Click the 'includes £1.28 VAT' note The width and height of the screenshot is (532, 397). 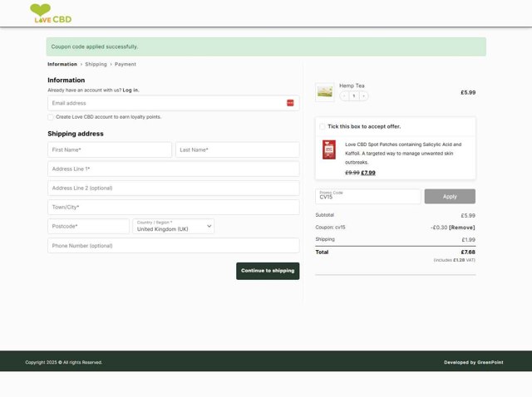click(455, 260)
